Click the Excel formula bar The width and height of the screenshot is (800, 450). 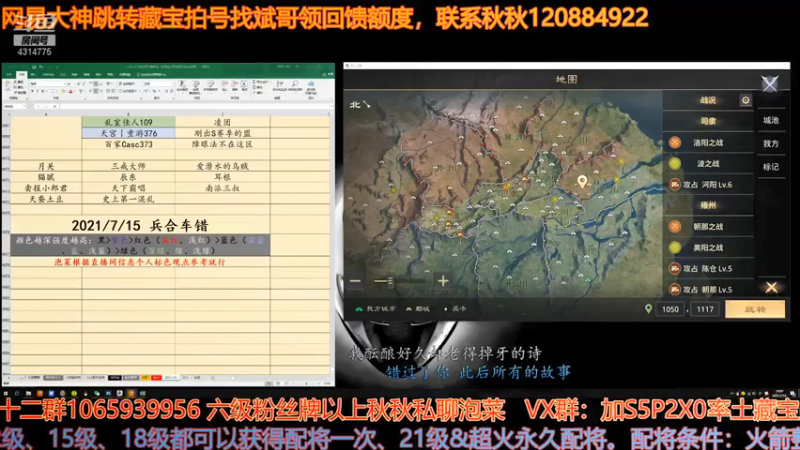pyautogui.click(x=194, y=106)
